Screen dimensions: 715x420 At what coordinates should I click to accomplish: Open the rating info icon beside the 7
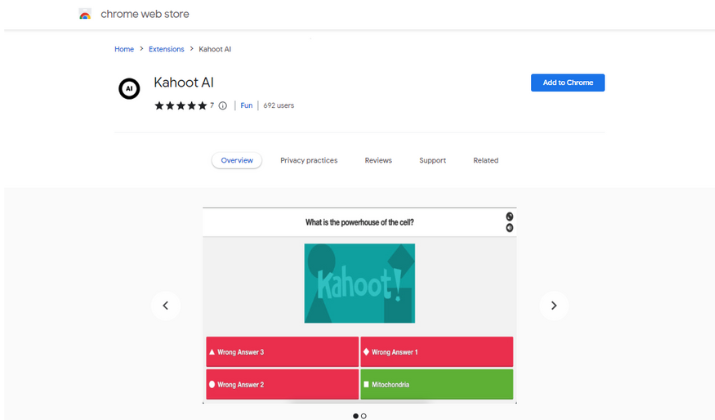[x=223, y=106]
